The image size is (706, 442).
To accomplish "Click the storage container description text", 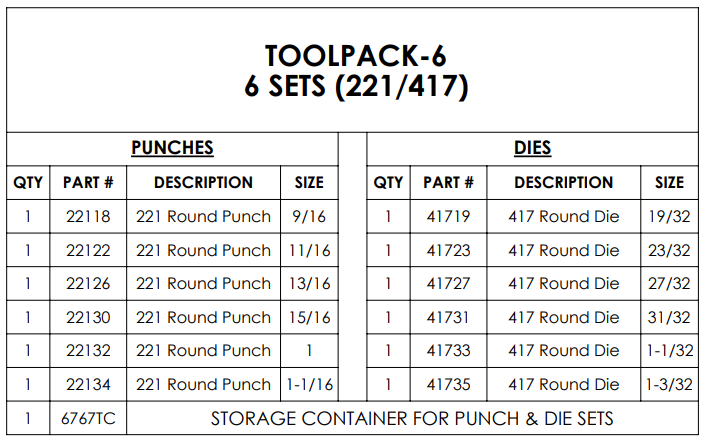I will click(x=412, y=419).
